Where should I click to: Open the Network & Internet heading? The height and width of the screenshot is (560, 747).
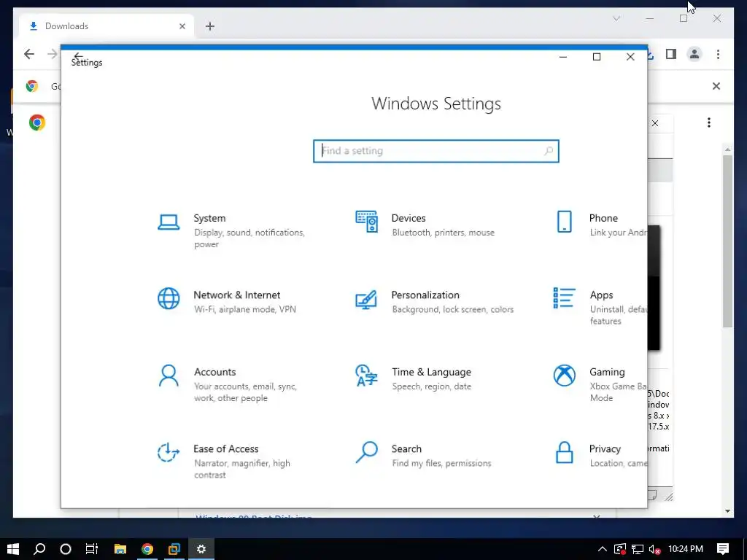[237, 295]
